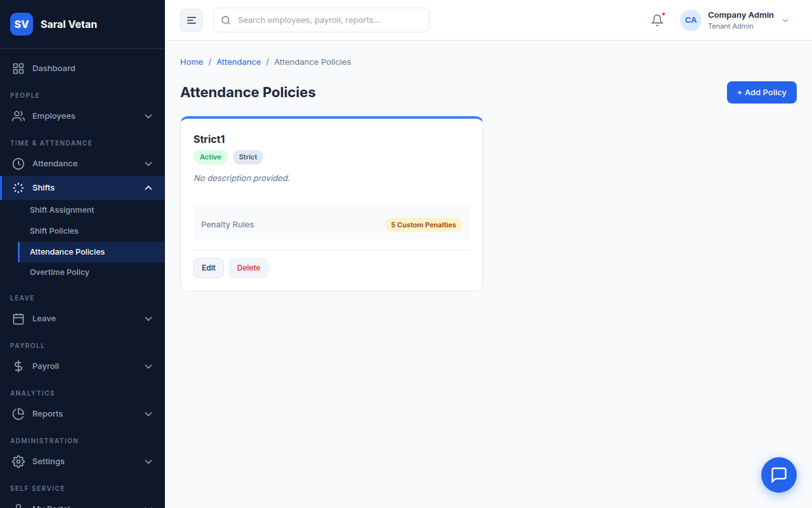Click the Attendance Policies page heading
This screenshot has width=812, height=508.
pos(248,93)
